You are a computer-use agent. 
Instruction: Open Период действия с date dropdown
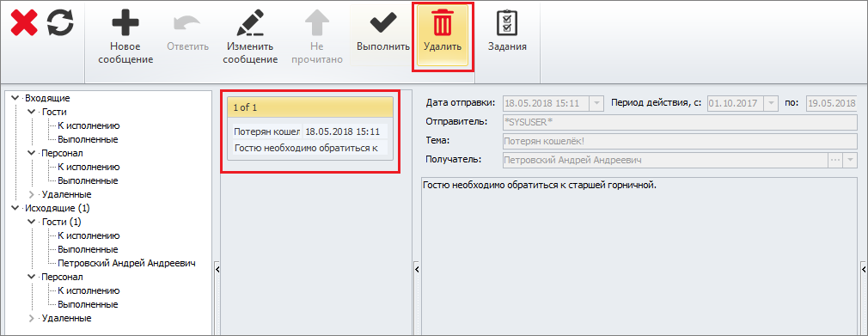click(x=772, y=103)
